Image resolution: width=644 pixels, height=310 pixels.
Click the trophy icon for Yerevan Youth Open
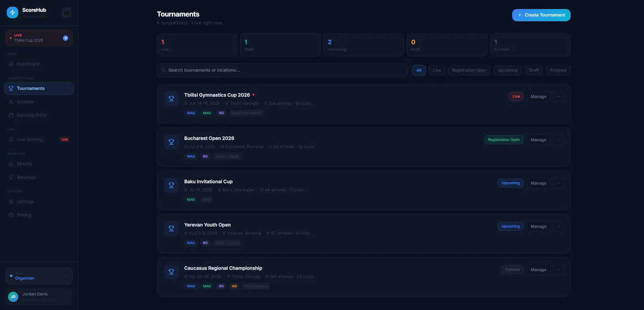pos(171,228)
